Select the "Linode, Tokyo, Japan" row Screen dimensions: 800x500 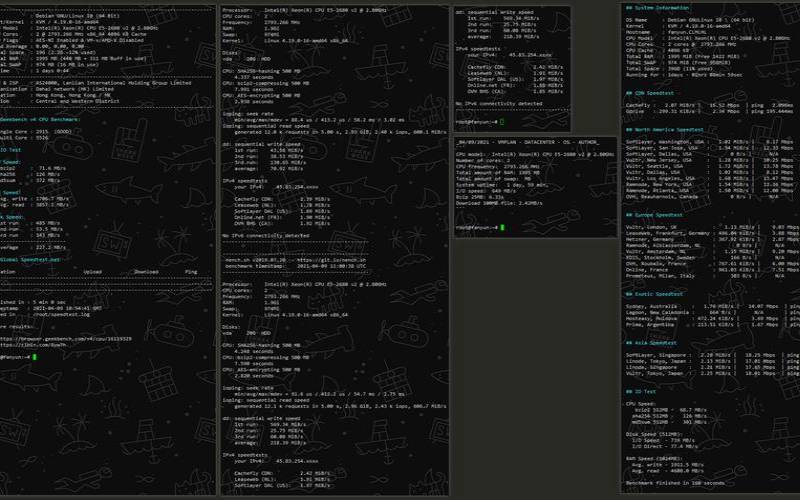click(713, 361)
